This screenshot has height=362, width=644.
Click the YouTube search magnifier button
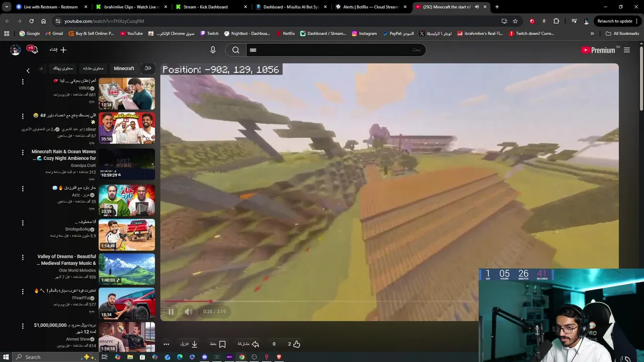point(235,50)
